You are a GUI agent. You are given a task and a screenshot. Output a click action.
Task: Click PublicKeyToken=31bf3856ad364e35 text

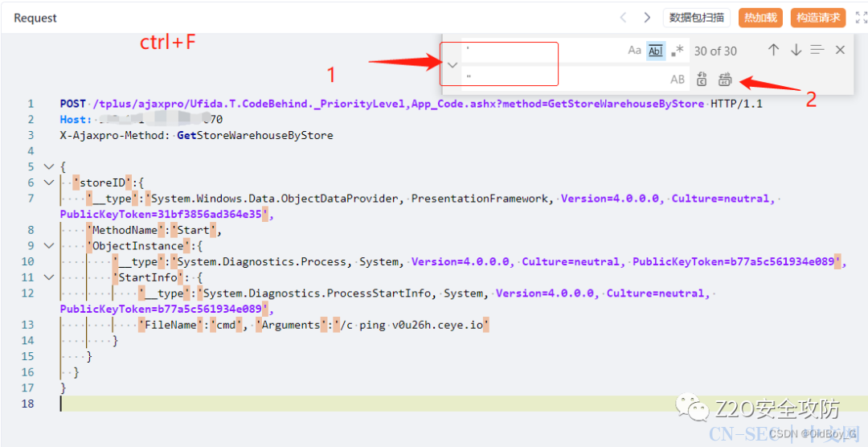coord(161,215)
